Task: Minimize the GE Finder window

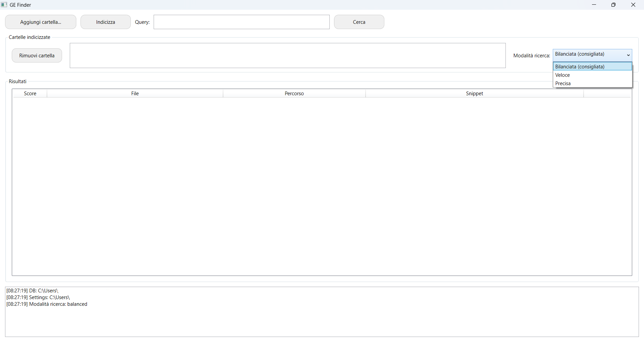Action: point(594,5)
